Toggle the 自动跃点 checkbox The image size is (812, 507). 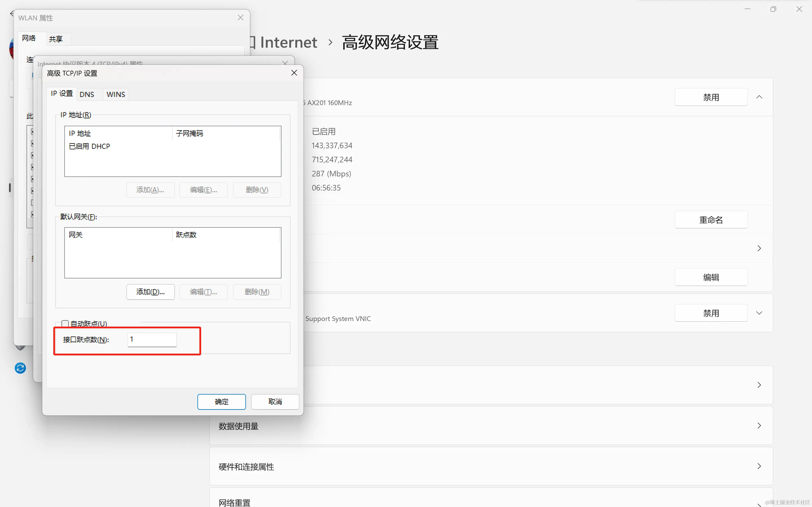coord(65,323)
